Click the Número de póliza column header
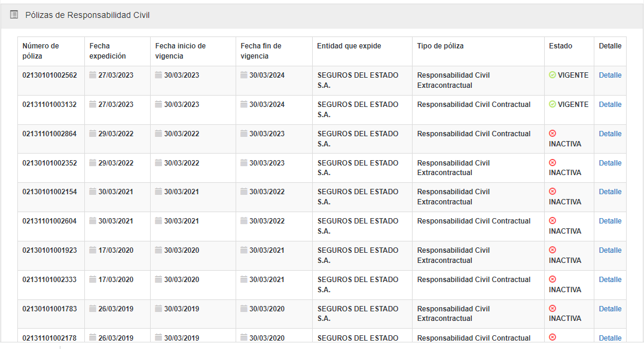 pyautogui.click(x=41, y=51)
